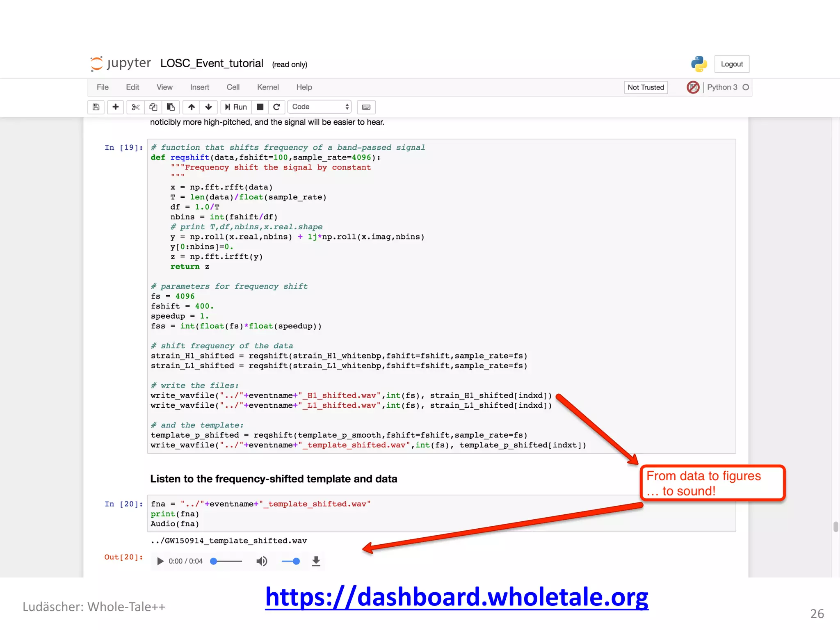
Task: Cut selected cells with scissors icon
Action: pyautogui.click(x=135, y=107)
